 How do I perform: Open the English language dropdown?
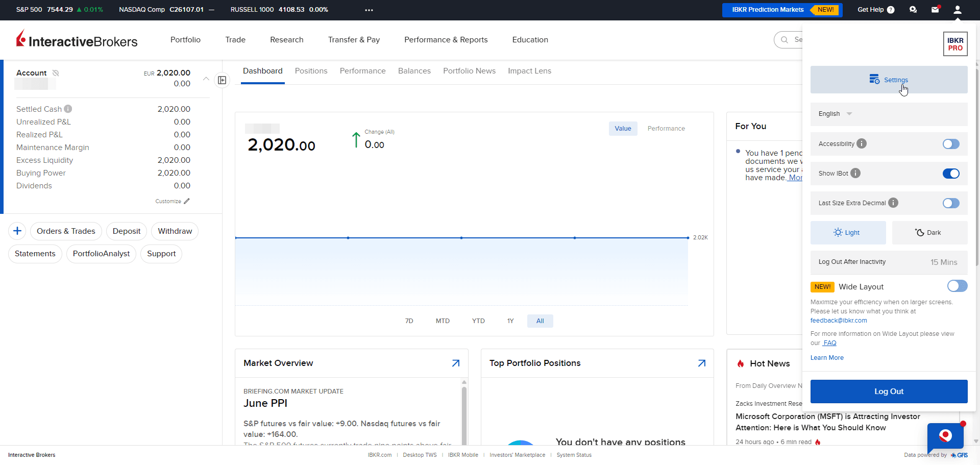836,114
